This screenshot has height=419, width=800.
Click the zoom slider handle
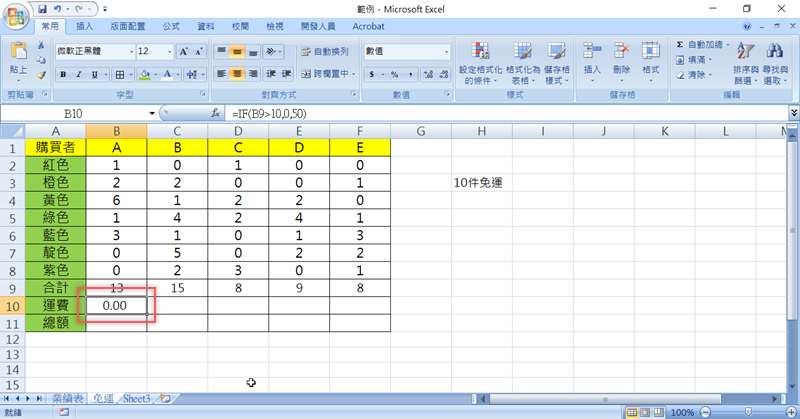point(748,412)
